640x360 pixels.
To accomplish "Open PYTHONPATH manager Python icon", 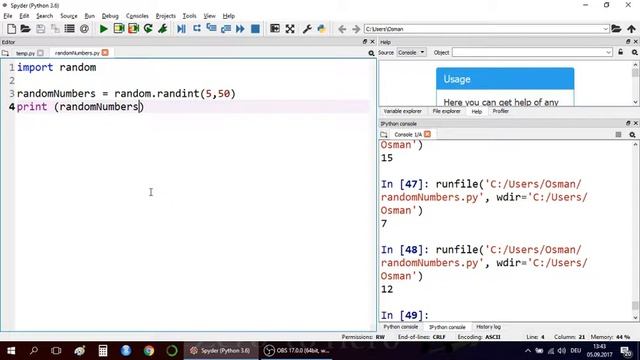I will click(322, 29).
